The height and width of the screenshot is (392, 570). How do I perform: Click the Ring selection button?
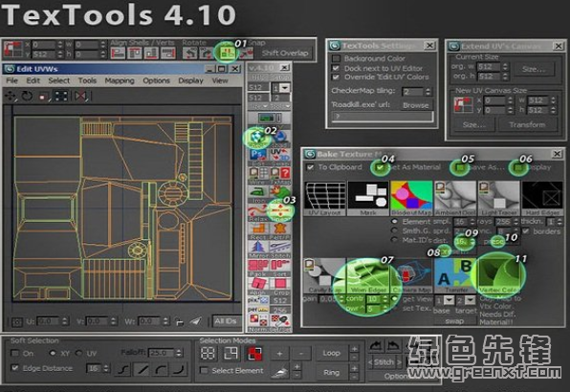[331, 372]
